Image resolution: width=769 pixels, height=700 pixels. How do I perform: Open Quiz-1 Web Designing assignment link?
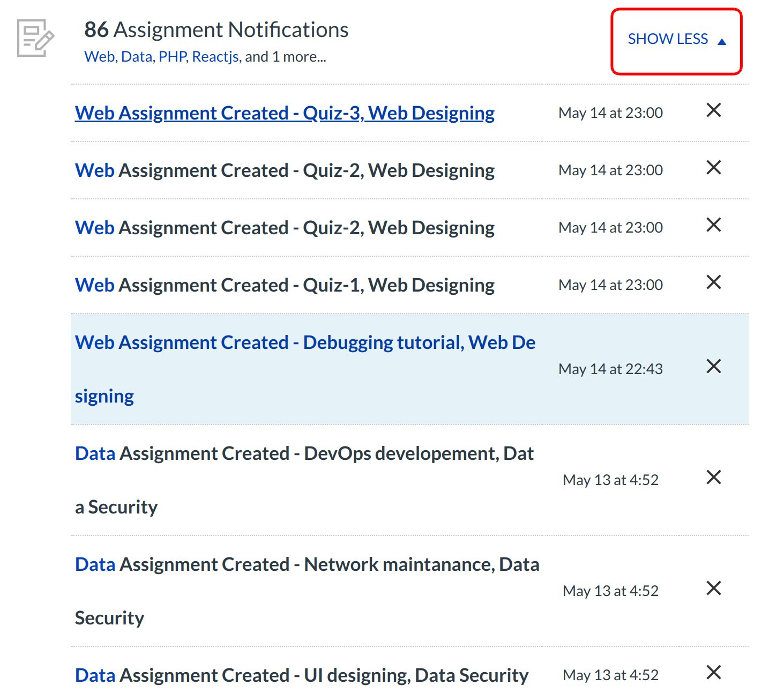(x=284, y=286)
